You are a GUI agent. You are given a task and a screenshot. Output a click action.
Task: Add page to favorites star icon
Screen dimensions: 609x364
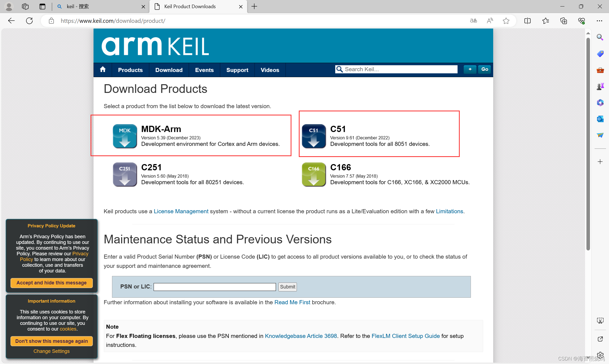pos(506,21)
